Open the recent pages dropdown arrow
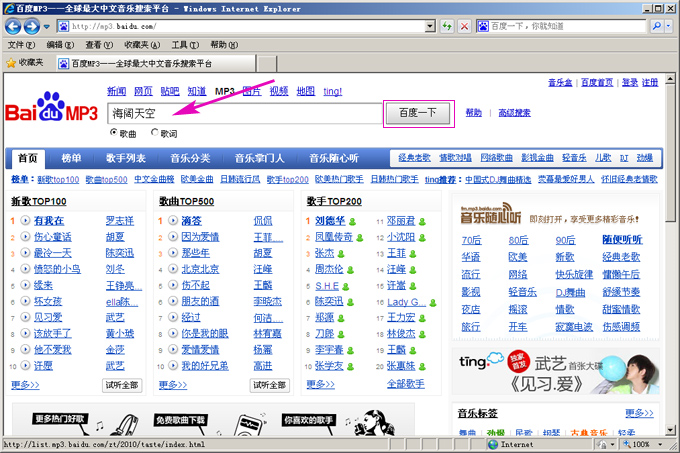 pos(46,27)
